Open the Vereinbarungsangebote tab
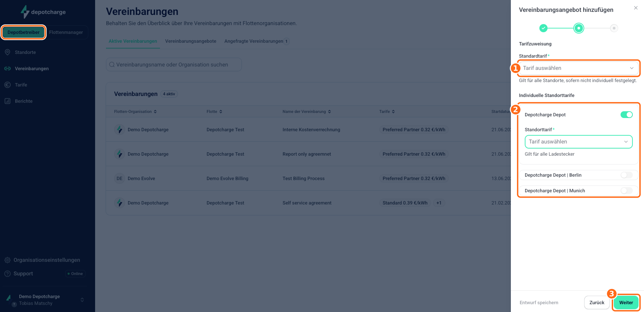Image resolution: width=644 pixels, height=312 pixels. click(x=191, y=41)
